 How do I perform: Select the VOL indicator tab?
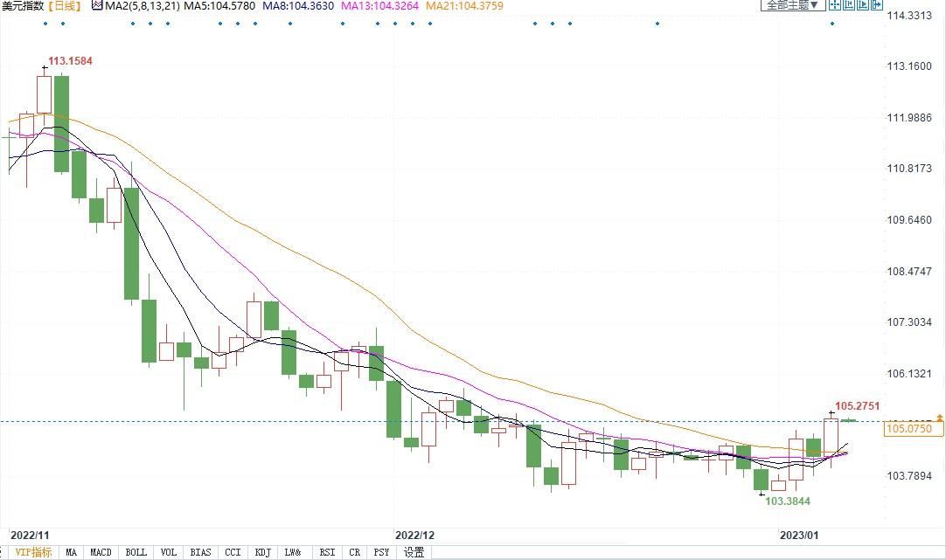(x=168, y=552)
